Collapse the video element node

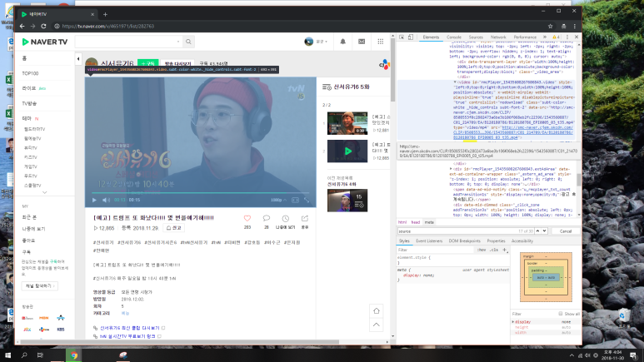pyautogui.click(x=455, y=82)
